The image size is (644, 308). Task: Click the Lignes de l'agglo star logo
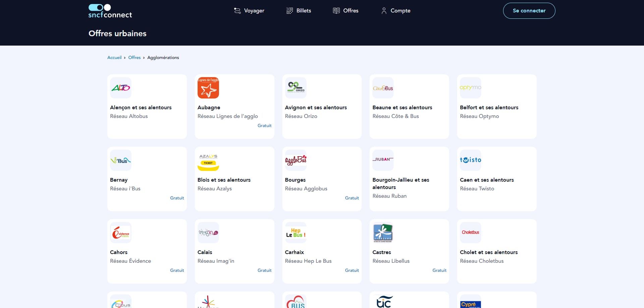click(208, 88)
